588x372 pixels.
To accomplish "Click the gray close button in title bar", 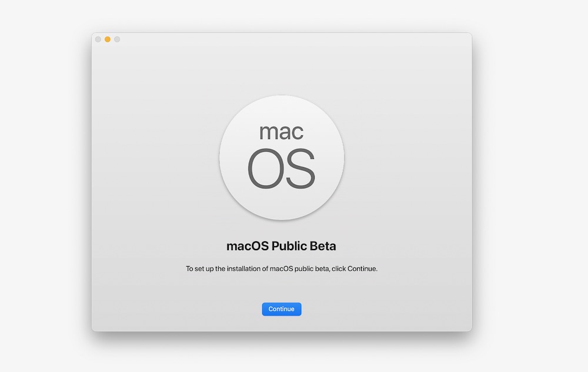I will pos(98,39).
